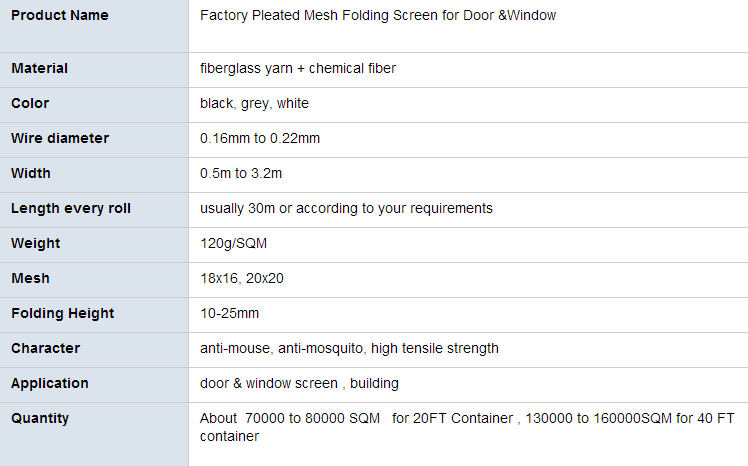
Task: Click the "0.5m to 3.2m" value
Action: pos(241,173)
